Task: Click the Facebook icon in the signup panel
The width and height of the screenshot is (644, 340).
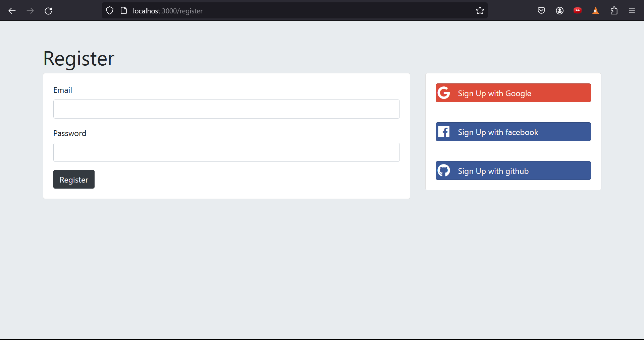Action: (x=444, y=132)
